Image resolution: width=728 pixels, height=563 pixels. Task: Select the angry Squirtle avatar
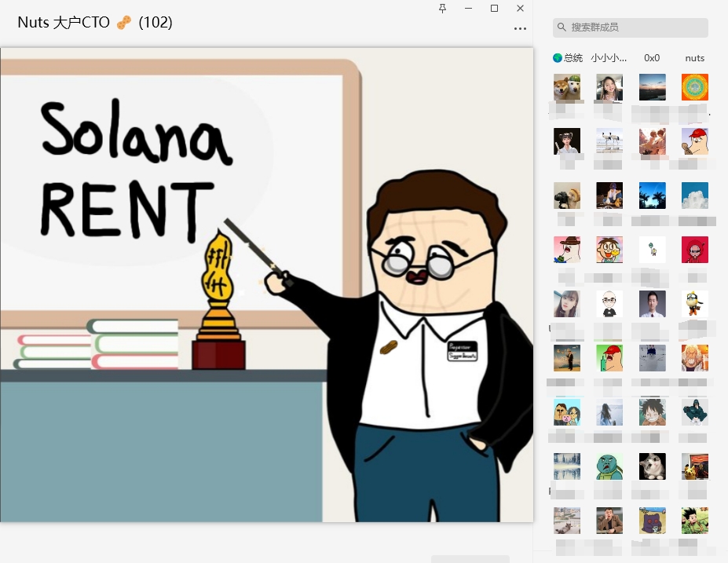click(609, 466)
